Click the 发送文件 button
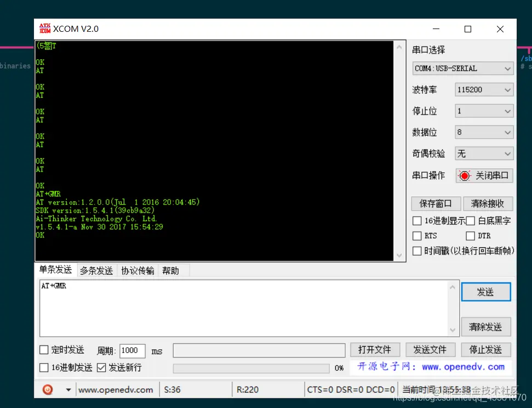The image size is (532, 408). point(430,349)
